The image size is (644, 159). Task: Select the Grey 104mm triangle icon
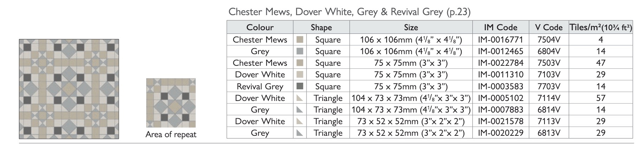pyautogui.click(x=300, y=110)
